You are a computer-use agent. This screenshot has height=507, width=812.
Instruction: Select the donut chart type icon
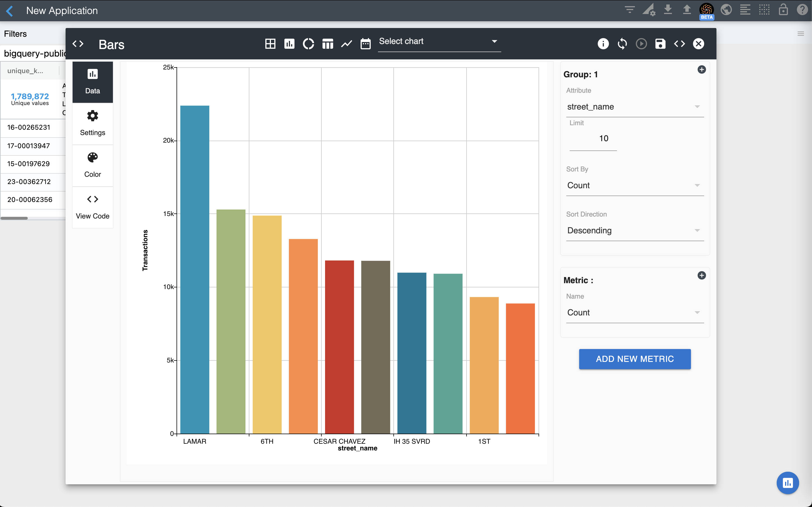click(x=308, y=44)
